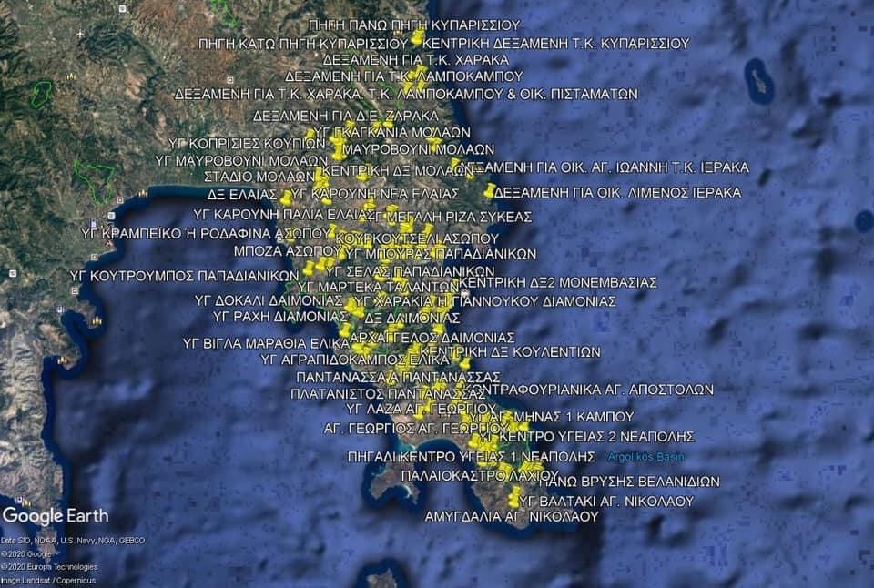The width and height of the screenshot is (874, 588).
Task: Click the ΑΜΥΓΔΑΛΙΑ ΑΓ. ΝΙΚΟΛΑΟΥ placemark label
Action: tap(512, 516)
